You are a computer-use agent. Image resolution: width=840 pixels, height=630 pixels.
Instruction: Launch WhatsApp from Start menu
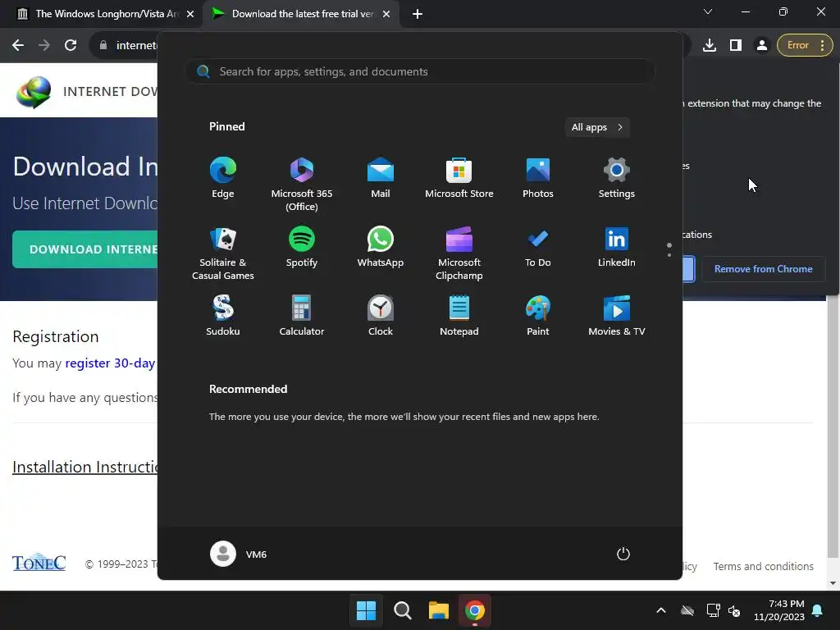click(x=381, y=247)
